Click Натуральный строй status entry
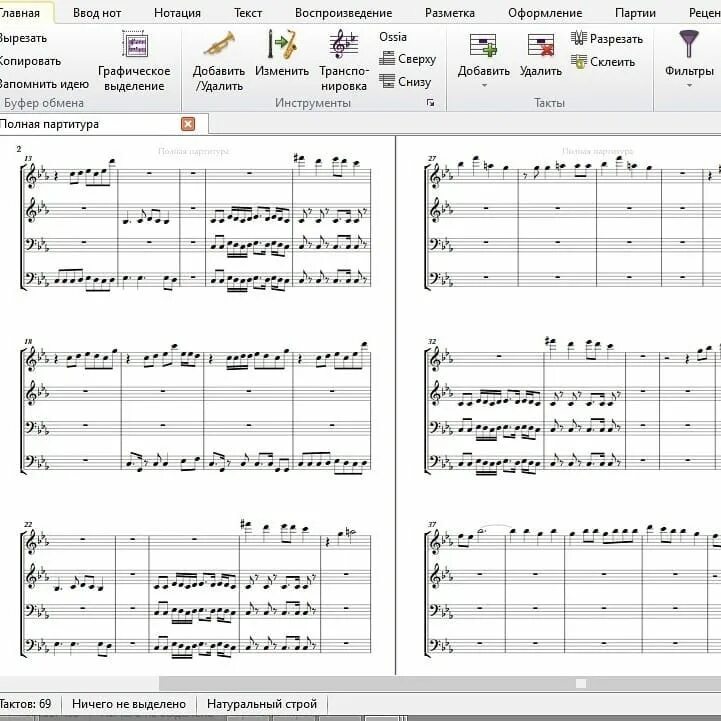 pos(262,704)
